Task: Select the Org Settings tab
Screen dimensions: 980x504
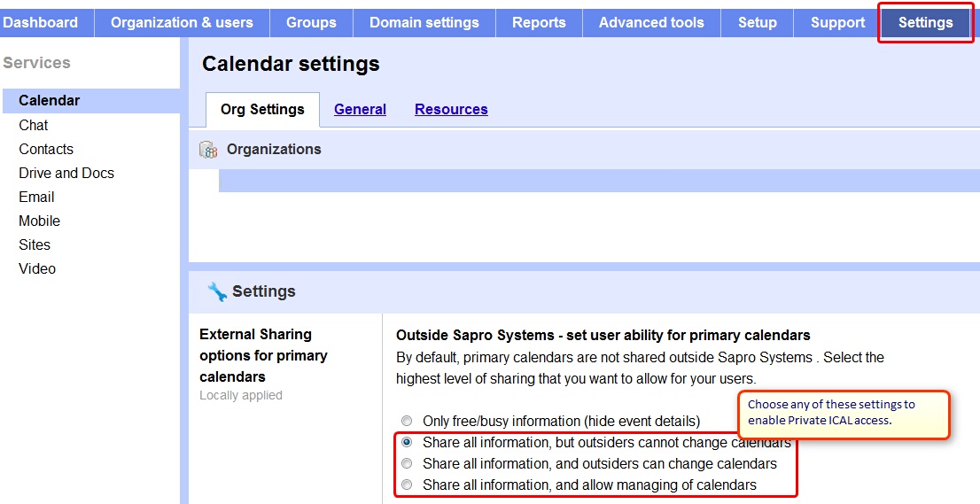Action: pos(262,110)
